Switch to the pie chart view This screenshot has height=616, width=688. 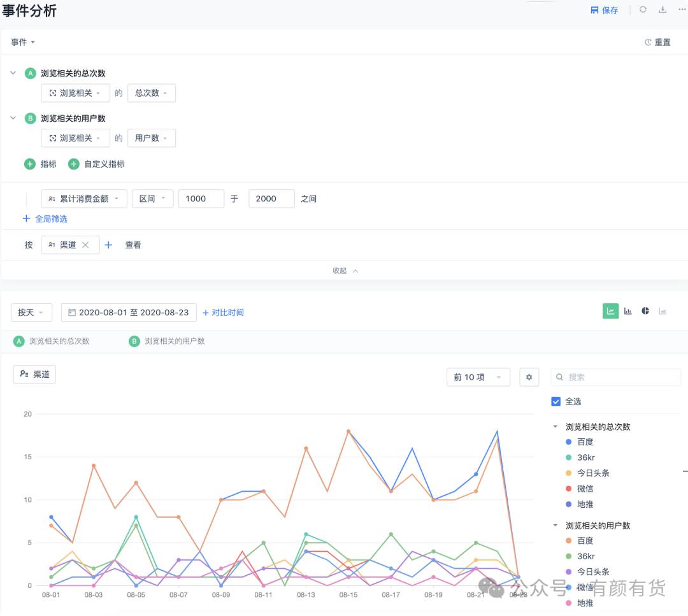click(x=645, y=311)
